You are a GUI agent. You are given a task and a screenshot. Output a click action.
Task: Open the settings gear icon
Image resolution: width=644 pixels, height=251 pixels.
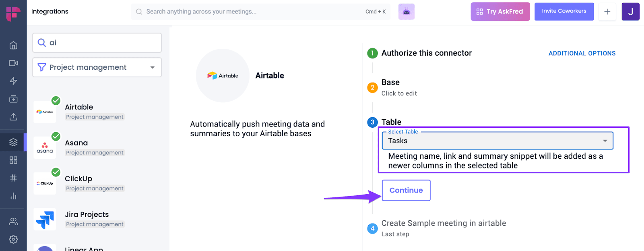tap(13, 239)
